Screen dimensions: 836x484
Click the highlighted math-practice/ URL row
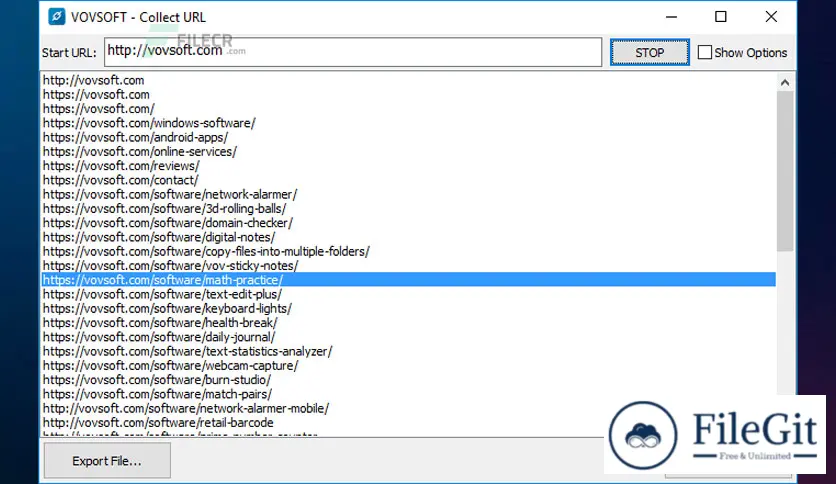click(409, 280)
